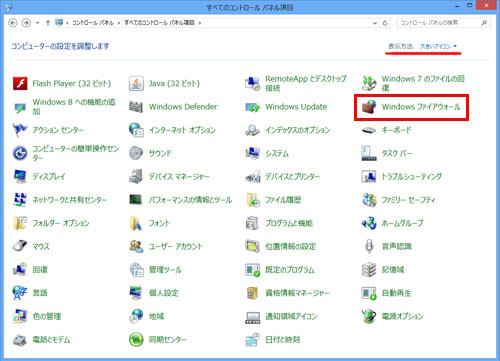Open タスク バー icon
Viewport: 500px width, 361px height.
click(369, 153)
